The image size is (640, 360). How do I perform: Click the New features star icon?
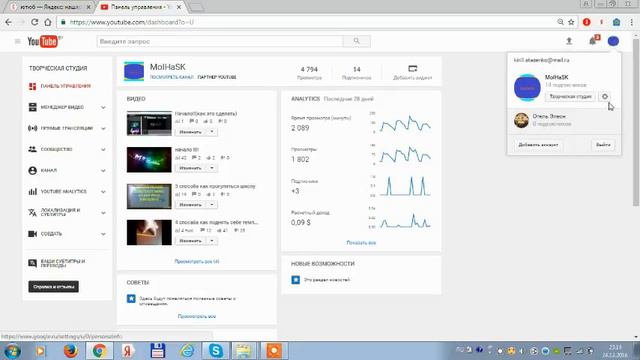click(296, 280)
